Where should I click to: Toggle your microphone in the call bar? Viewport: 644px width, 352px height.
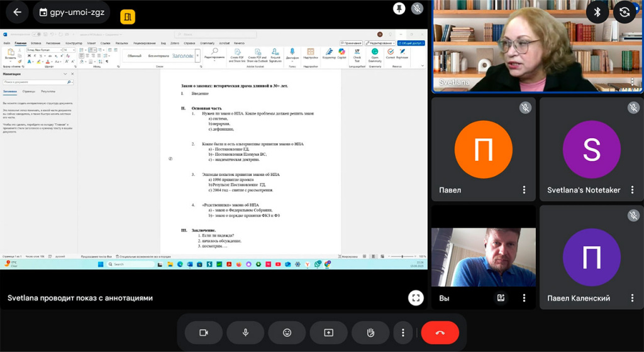pyautogui.click(x=245, y=333)
